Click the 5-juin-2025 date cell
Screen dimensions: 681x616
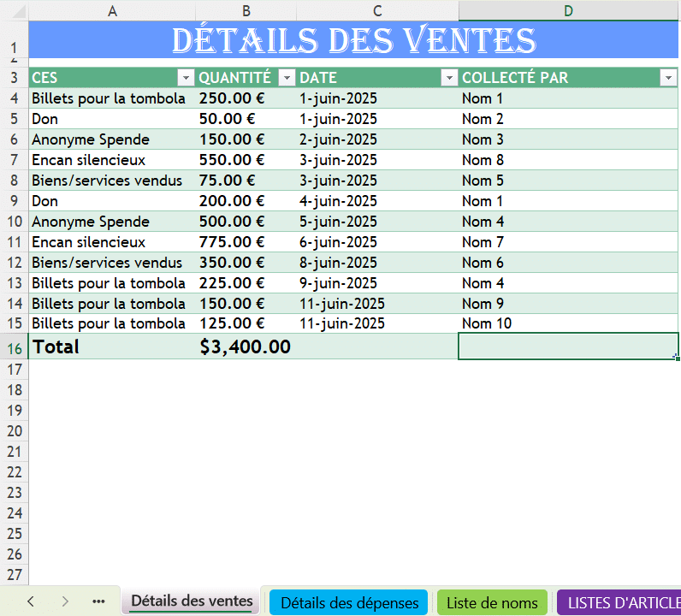tap(377, 222)
